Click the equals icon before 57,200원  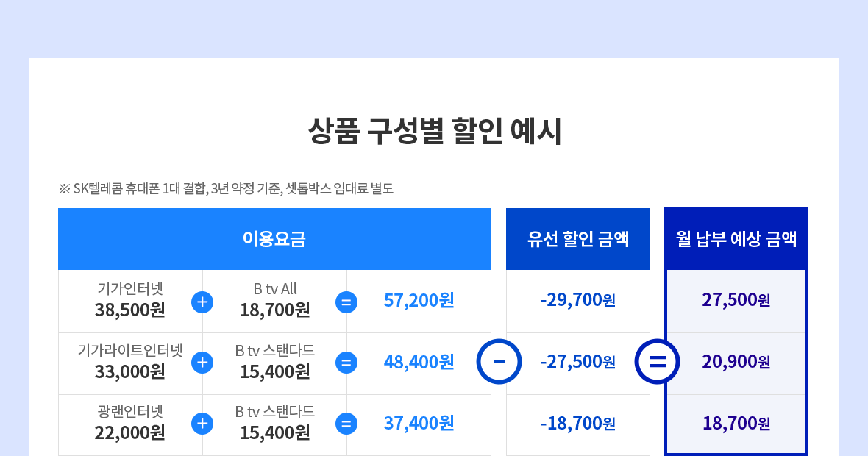(346, 302)
